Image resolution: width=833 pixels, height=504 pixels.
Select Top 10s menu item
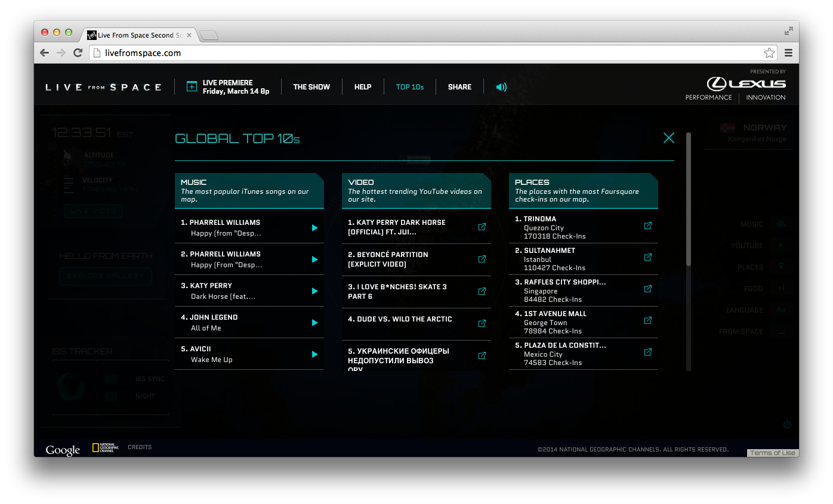[410, 87]
